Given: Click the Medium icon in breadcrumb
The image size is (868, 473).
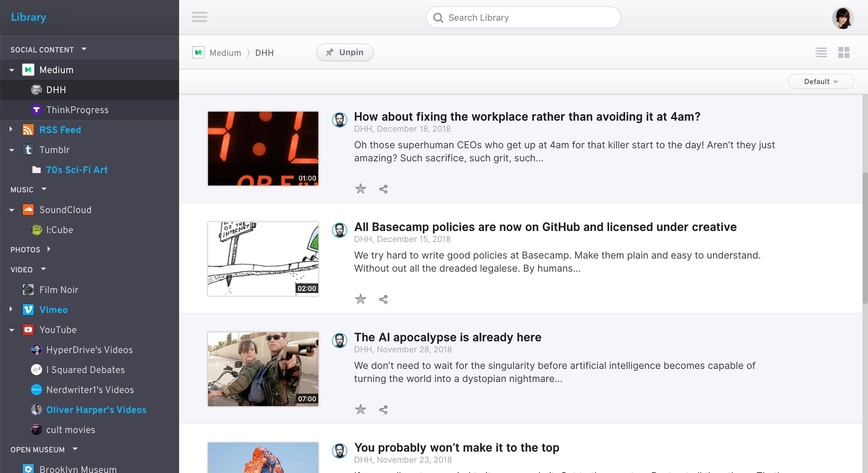Looking at the screenshot, I should pos(198,52).
